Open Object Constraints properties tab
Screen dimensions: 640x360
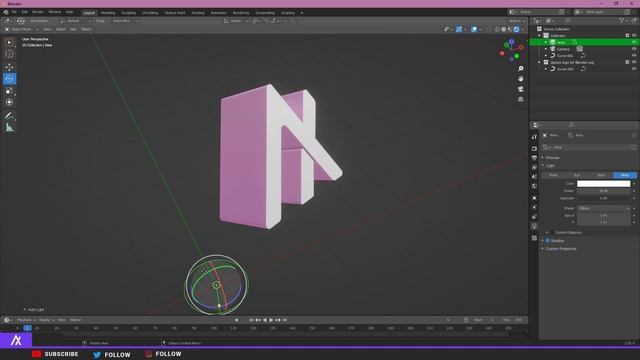point(534,217)
